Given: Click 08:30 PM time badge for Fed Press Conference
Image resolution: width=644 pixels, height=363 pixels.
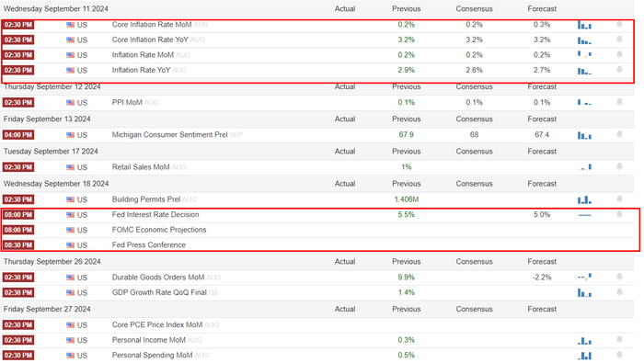Looking at the screenshot, I should click(x=18, y=245).
